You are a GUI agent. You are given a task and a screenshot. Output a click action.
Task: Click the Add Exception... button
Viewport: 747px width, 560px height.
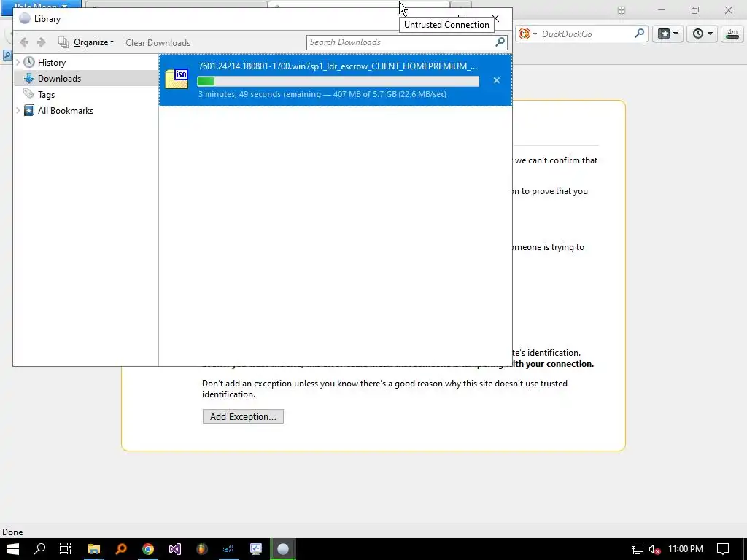[243, 416]
